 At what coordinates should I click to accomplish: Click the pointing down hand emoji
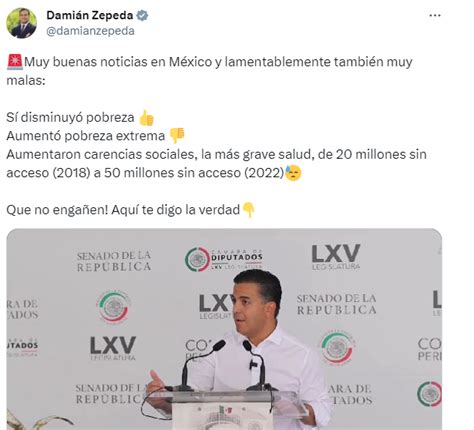[249, 210]
